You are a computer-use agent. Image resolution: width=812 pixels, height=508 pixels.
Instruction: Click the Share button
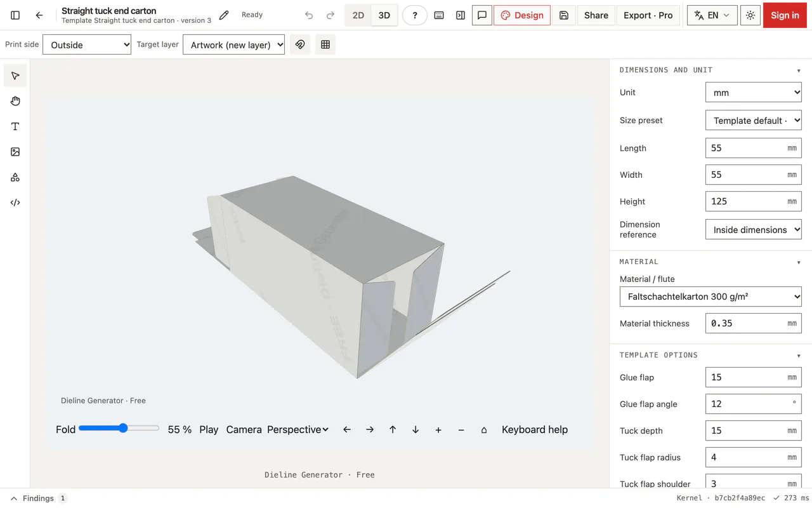point(596,15)
